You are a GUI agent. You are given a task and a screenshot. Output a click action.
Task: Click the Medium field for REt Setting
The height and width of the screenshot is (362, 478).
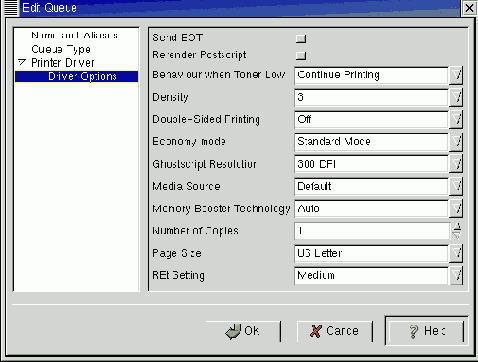(371, 276)
